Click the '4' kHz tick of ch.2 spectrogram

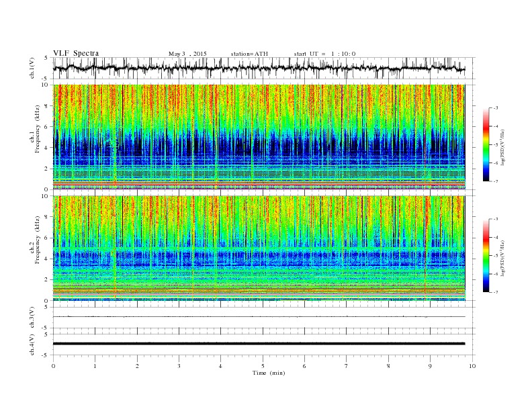(47, 259)
